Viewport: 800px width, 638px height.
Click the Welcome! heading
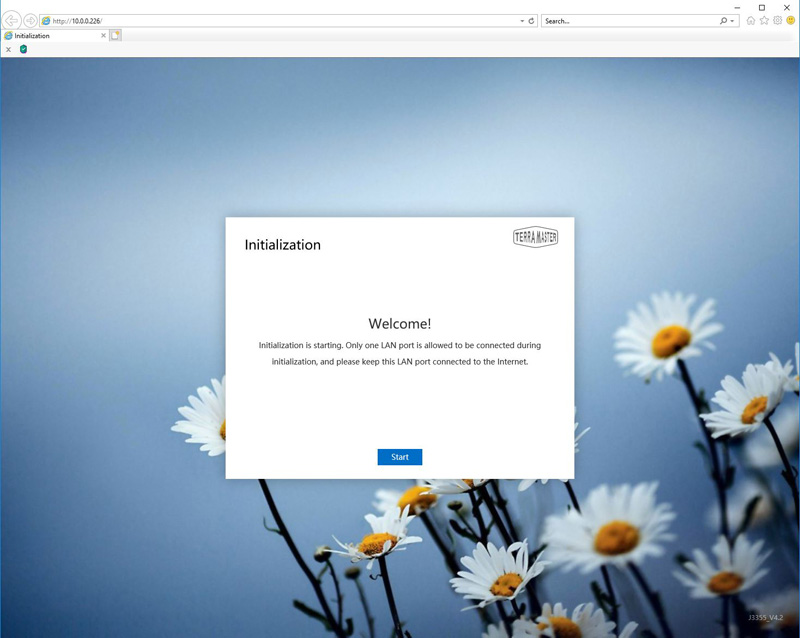(x=399, y=324)
